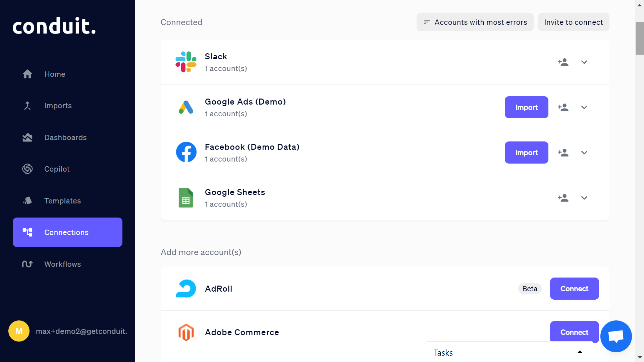
Task: Import data from Google Ads (Demo)
Action: (x=526, y=107)
